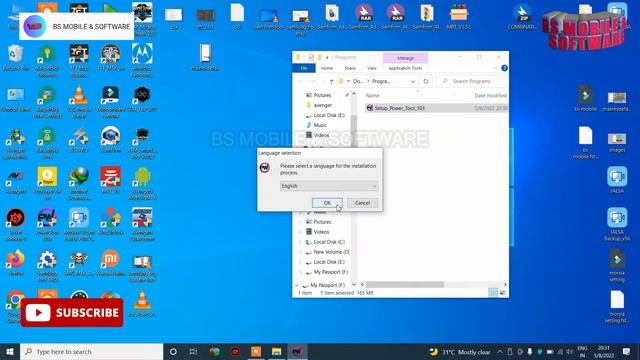
Task: Expand Local Disk (C:) tree node arrow
Action: tap(301, 242)
